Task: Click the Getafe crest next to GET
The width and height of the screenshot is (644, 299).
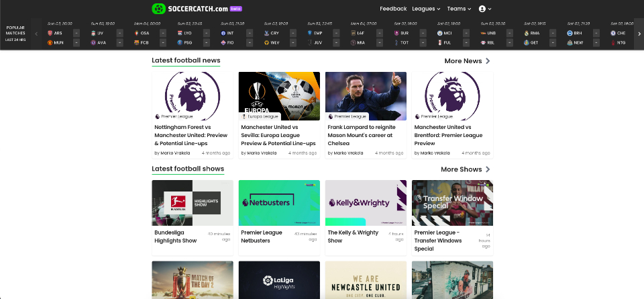Action: pos(527,42)
